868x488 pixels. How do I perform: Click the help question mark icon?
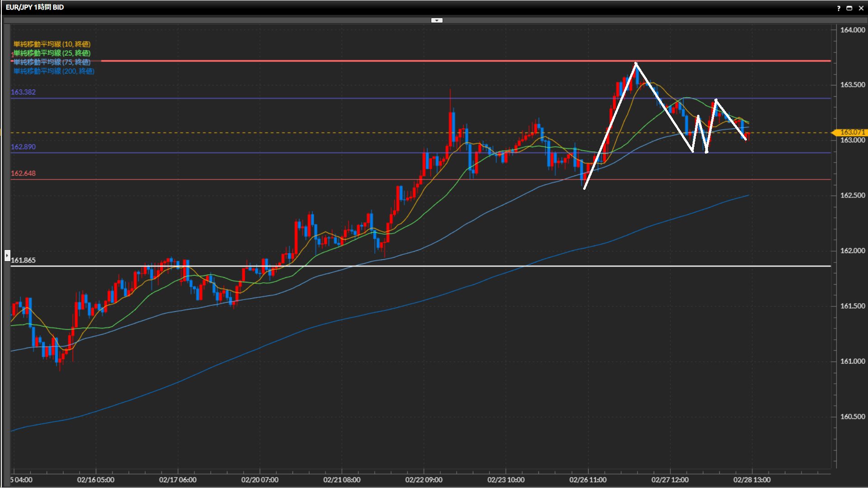[x=839, y=8]
